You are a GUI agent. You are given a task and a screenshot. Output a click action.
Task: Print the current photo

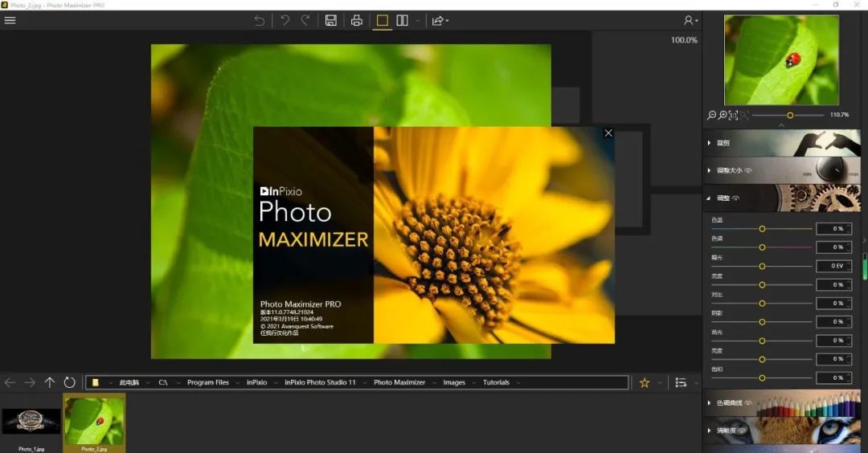357,20
